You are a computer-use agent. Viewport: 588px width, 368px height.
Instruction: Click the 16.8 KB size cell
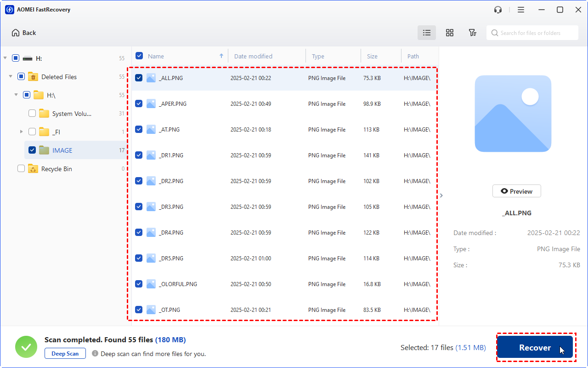372,284
